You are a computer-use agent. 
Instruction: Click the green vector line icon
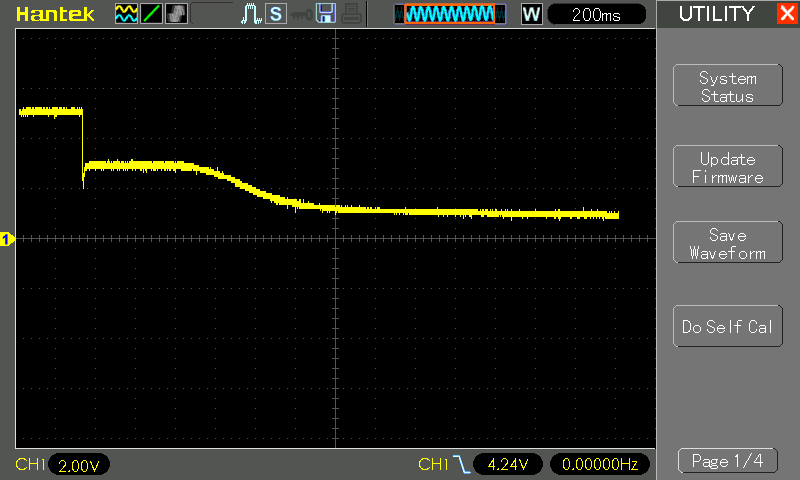[151, 14]
